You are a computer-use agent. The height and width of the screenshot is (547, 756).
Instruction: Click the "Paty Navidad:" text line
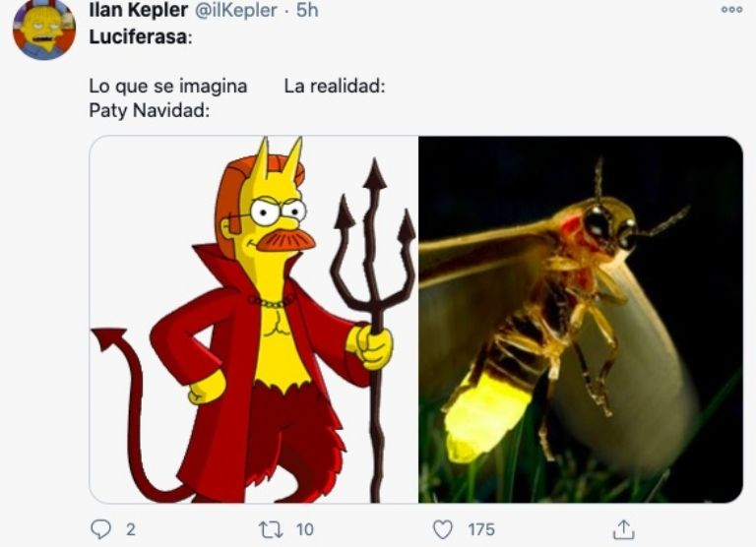150,110
